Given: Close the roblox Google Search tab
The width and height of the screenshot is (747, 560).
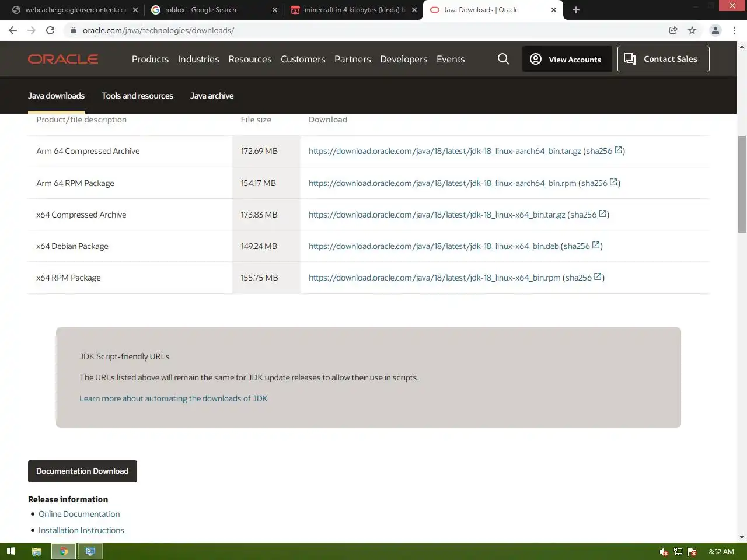Looking at the screenshot, I should pyautogui.click(x=275, y=10).
